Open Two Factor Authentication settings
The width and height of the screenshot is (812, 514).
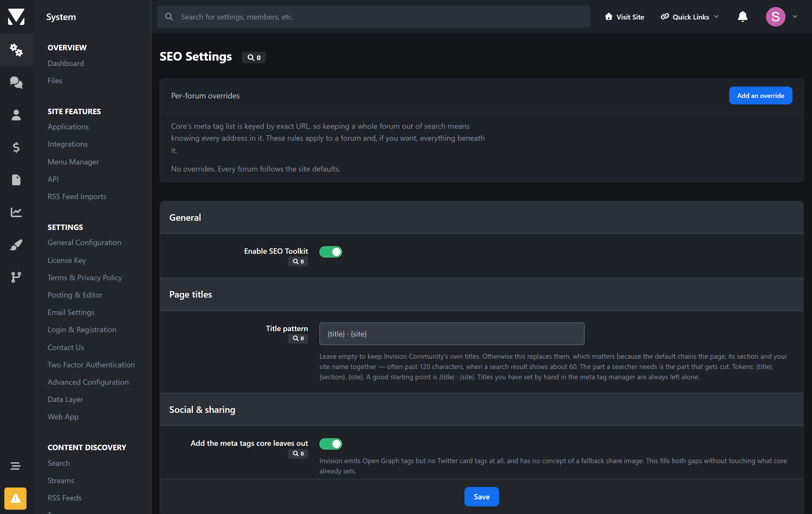[91, 365]
